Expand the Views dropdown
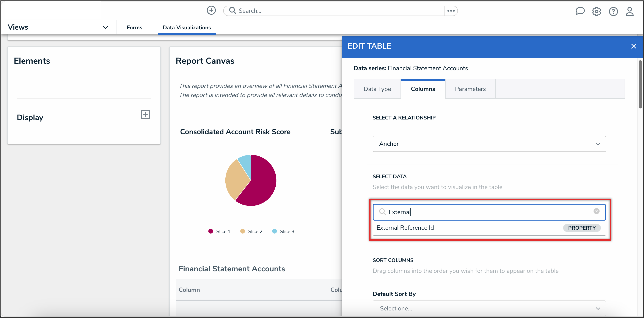This screenshot has height=318, width=644. coord(105,27)
